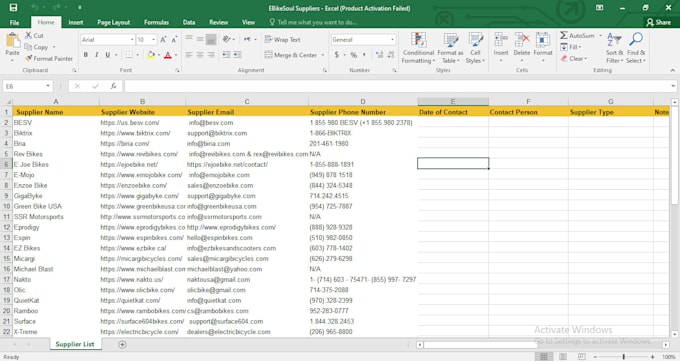
Task: Open Format as Table gallery
Action: (x=450, y=48)
